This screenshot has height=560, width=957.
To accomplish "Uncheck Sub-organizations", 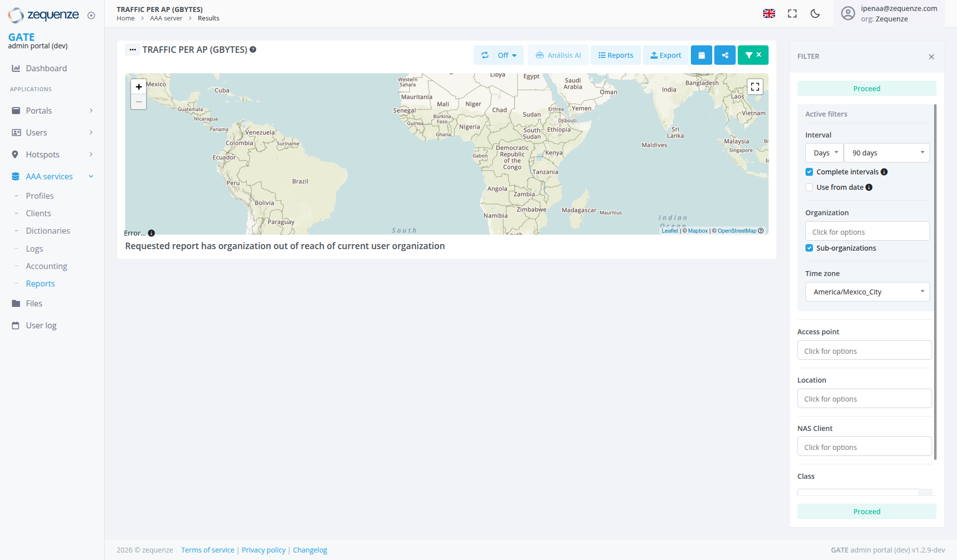I will click(x=809, y=248).
